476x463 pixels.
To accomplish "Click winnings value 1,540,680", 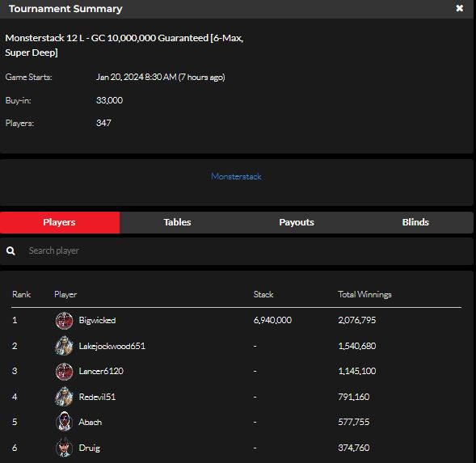I will pos(357,346).
